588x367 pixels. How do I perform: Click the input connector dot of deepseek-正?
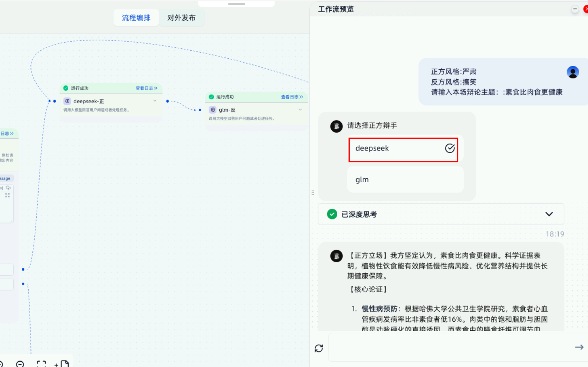coord(55,101)
